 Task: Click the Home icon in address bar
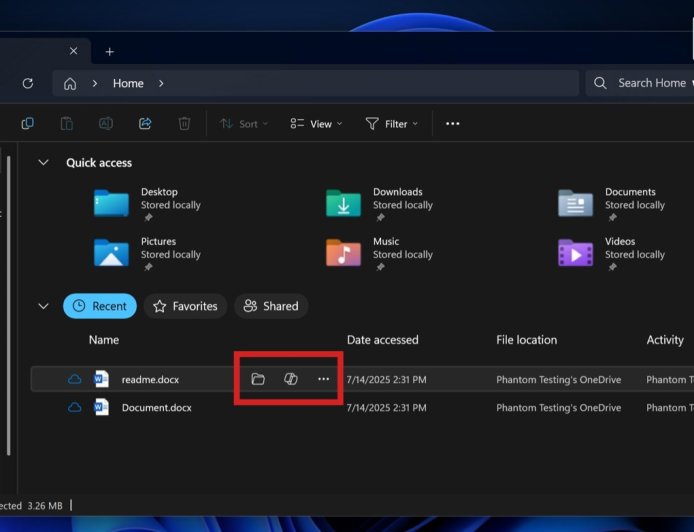pyautogui.click(x=70, y=83)
